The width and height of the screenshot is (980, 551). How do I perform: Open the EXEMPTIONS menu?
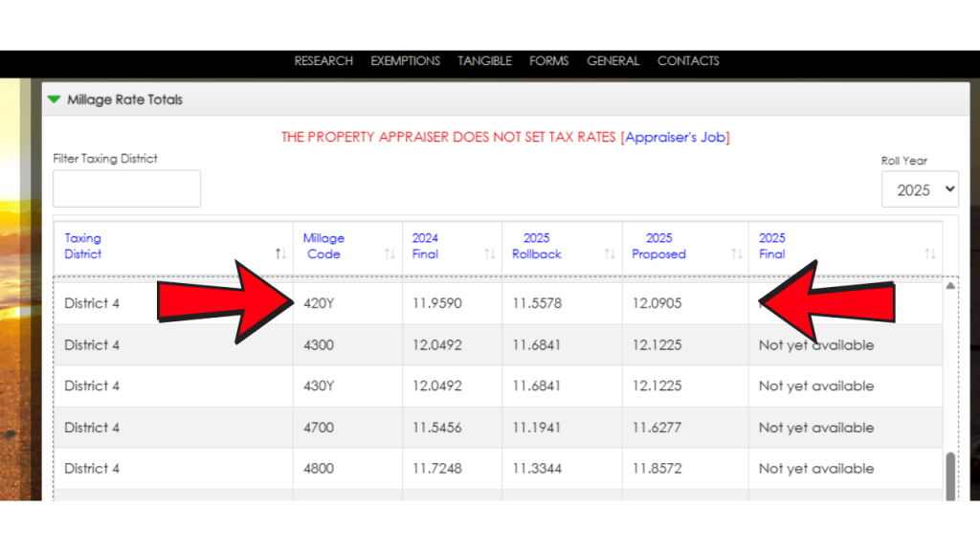coord(406,61)
